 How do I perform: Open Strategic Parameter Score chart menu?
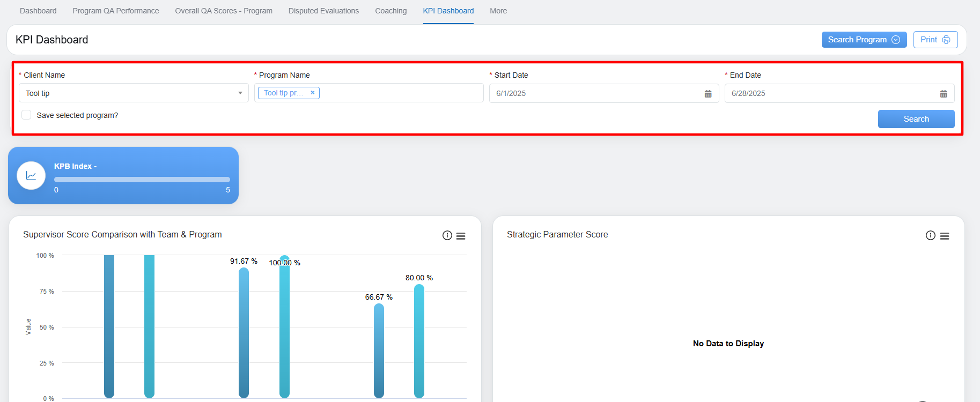tap(945, 236)
